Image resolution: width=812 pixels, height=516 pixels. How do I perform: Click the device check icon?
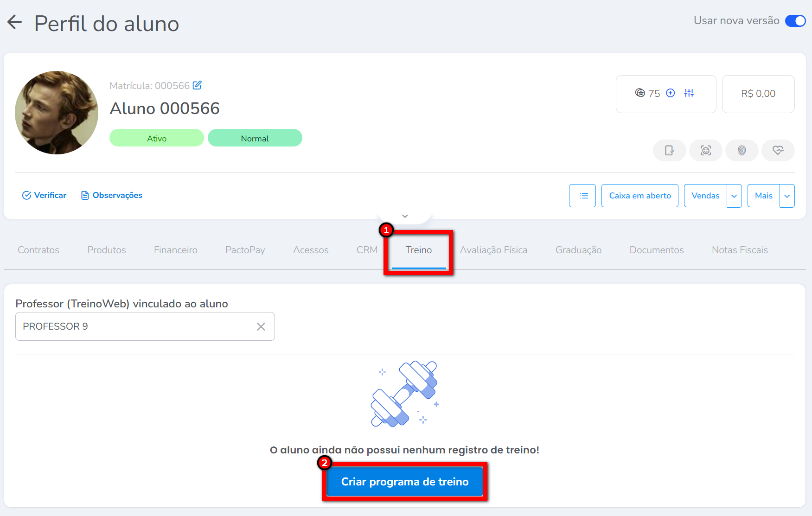click(669, 151)
